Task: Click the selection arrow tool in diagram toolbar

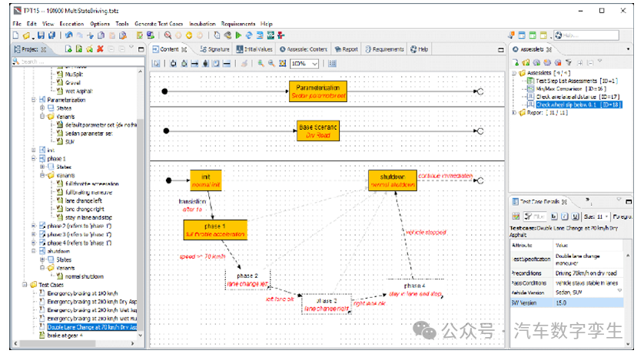Action: tap(156, 64)
